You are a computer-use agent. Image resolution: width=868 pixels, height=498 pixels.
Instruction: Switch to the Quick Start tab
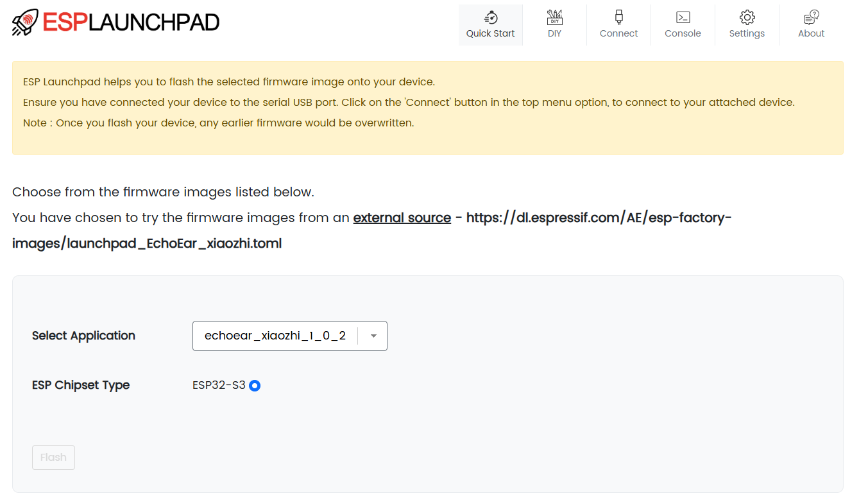coord(490,33)
